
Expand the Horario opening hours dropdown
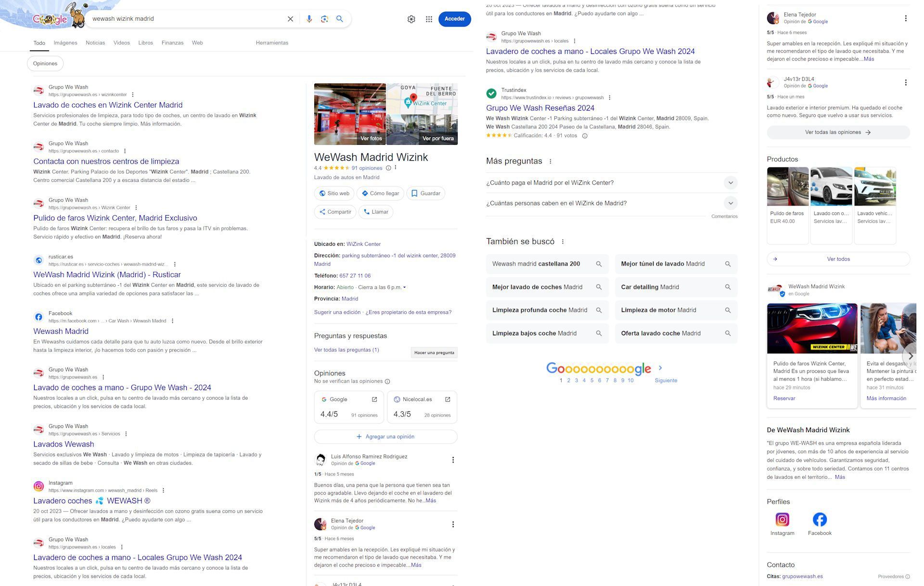point(404,288)
